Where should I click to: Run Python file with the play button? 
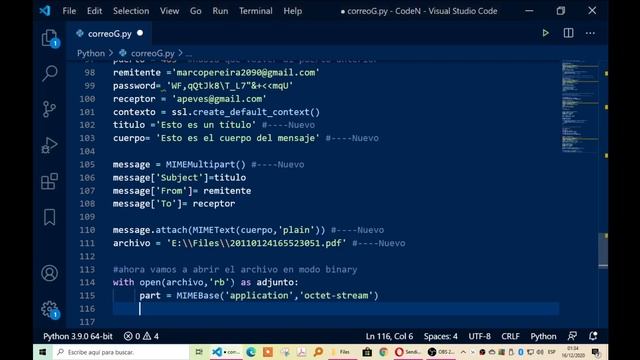click(x=545, y=33)
